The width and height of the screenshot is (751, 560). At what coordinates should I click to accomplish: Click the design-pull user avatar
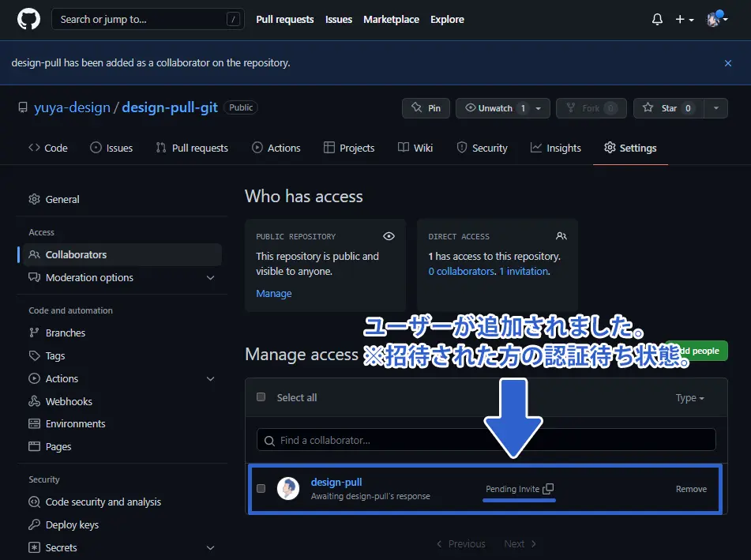288,489
